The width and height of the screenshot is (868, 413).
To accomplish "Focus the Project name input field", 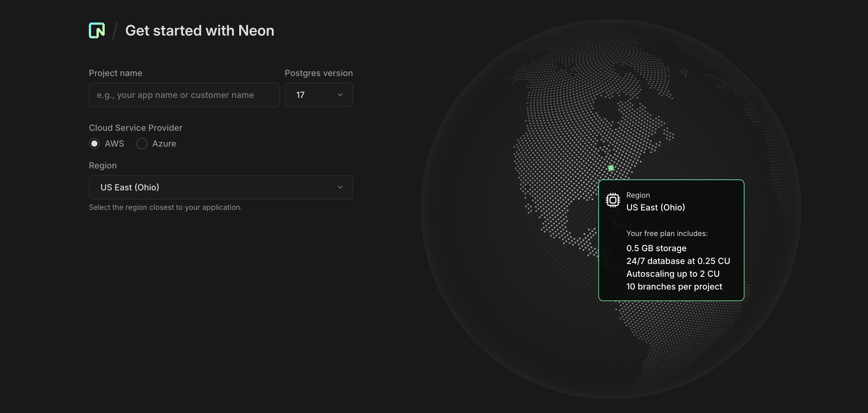I will (184, 95).
